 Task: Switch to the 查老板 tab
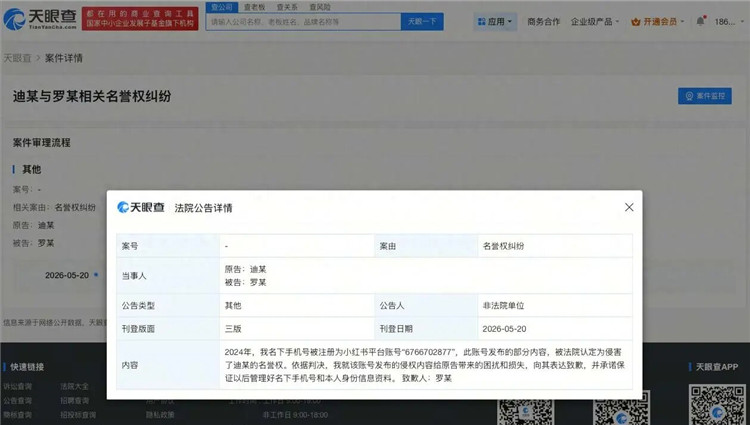coord(254,7)
